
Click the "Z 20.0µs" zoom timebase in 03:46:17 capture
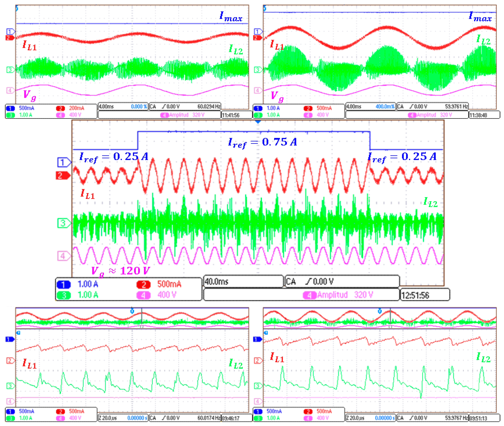coord(108,418)
